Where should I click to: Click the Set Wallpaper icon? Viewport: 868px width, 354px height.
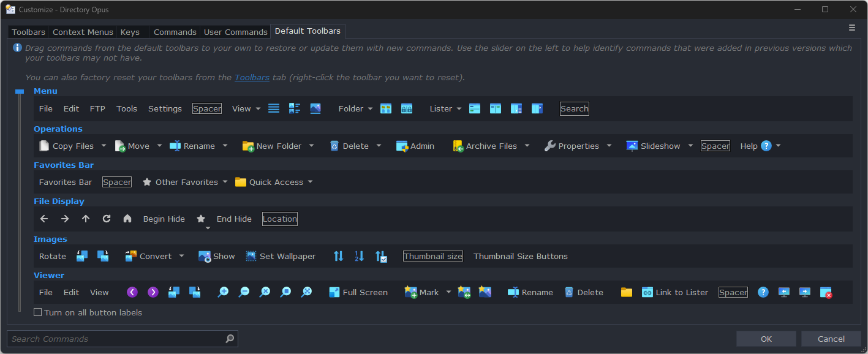coord(251,256)
